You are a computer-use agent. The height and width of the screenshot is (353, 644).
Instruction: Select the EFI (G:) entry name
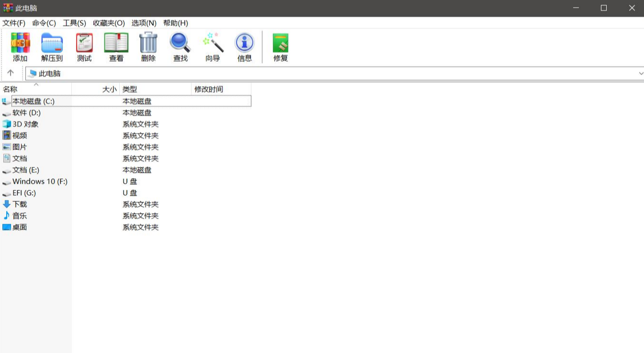[x=24, y=193]
